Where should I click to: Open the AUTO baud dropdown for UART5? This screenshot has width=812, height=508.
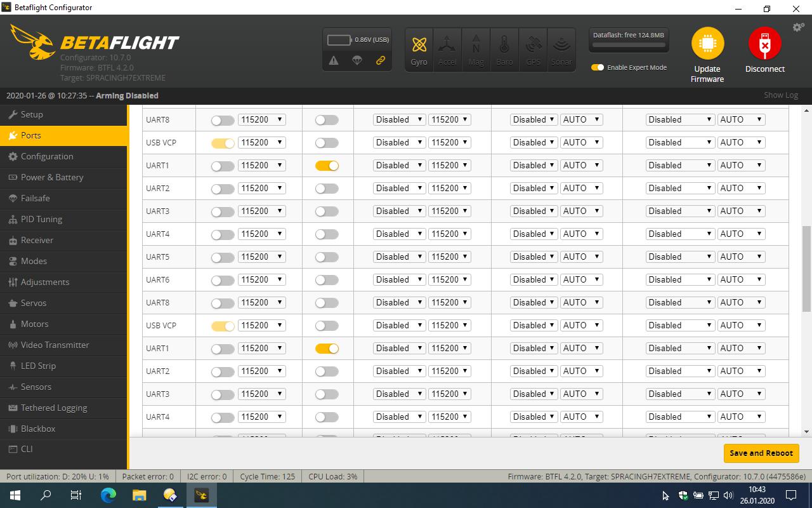point(581,257)
